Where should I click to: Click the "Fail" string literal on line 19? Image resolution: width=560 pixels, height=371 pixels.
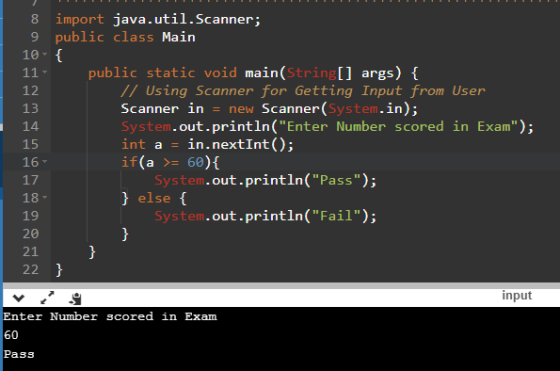(x=336, y=216)
